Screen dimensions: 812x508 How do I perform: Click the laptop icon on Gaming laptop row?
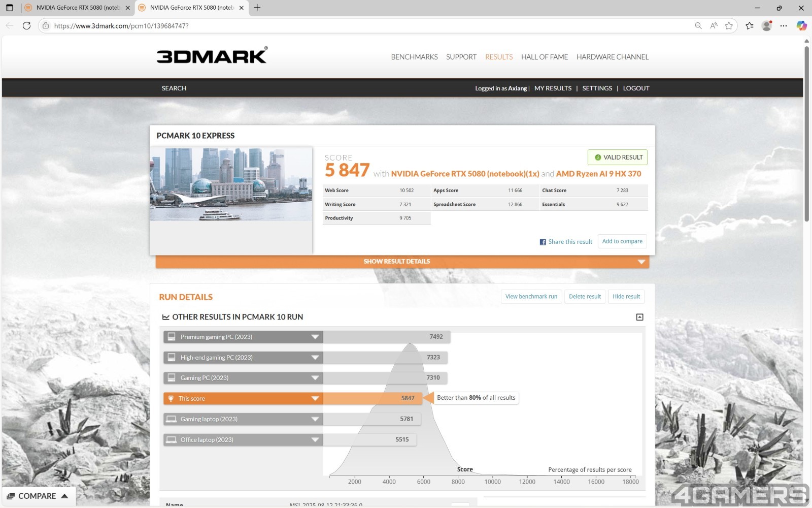tap(172, 419)
